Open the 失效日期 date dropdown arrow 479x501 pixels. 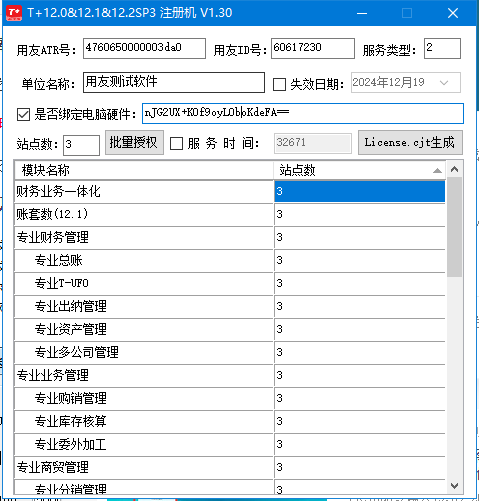tap(443, 82)
